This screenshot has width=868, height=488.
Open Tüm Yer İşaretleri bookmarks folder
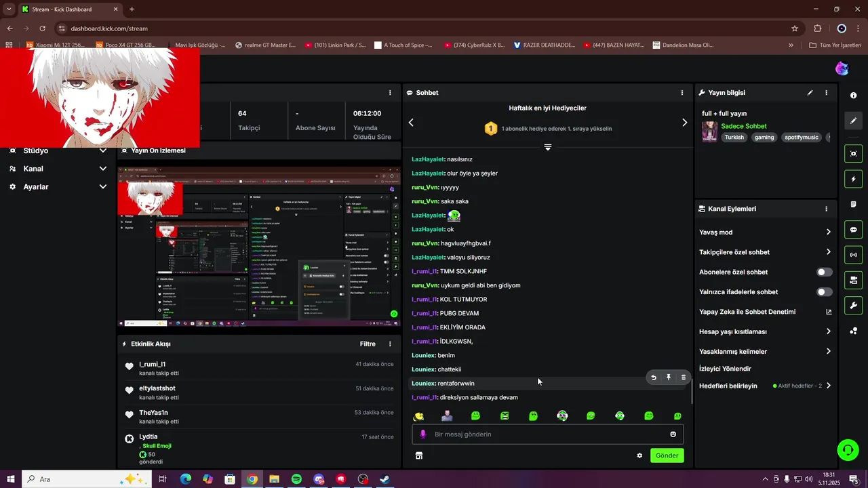(x=835, y=45)
